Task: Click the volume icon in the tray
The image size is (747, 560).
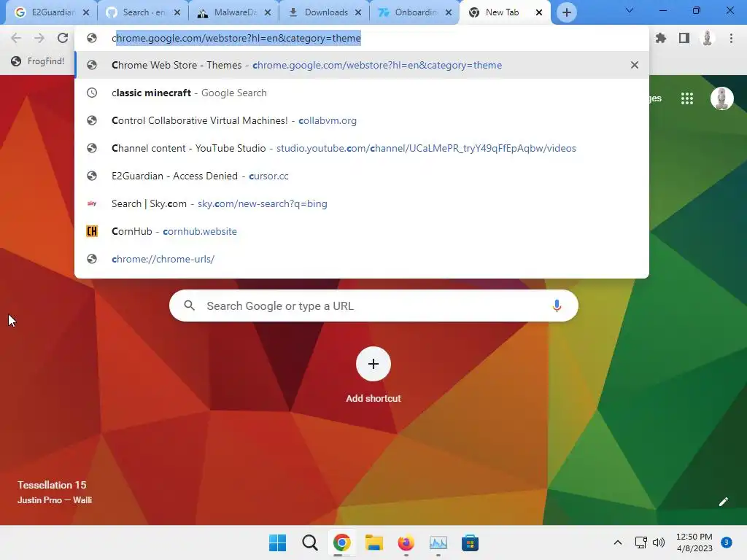Action: [x=659, y=542]
